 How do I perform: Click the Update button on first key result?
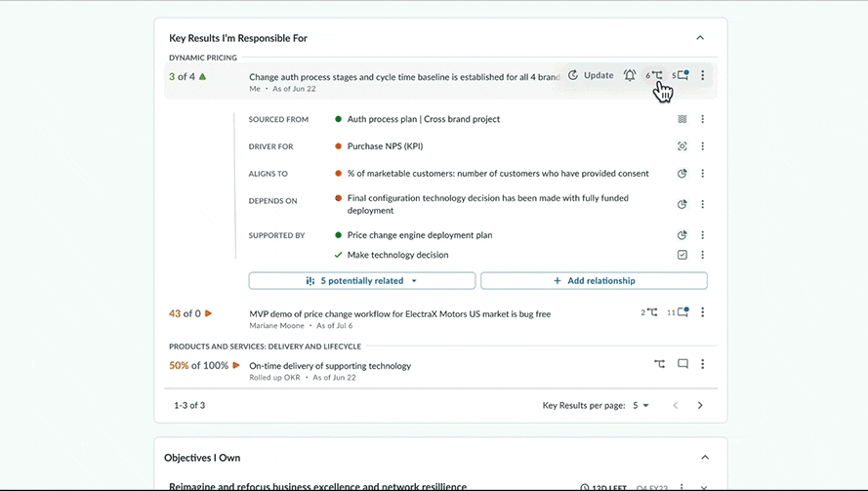click(x=591, y=75)
